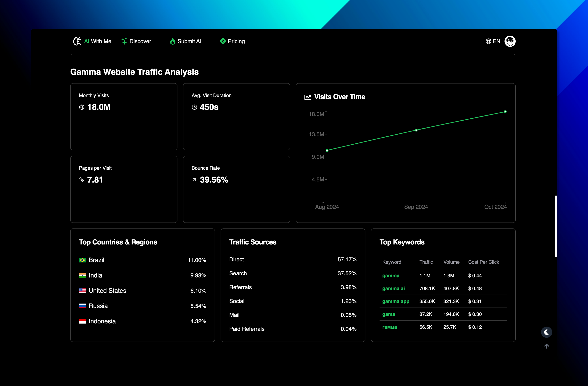Click the United States country name
Screen dimensions: 588x386
(108, 290)
